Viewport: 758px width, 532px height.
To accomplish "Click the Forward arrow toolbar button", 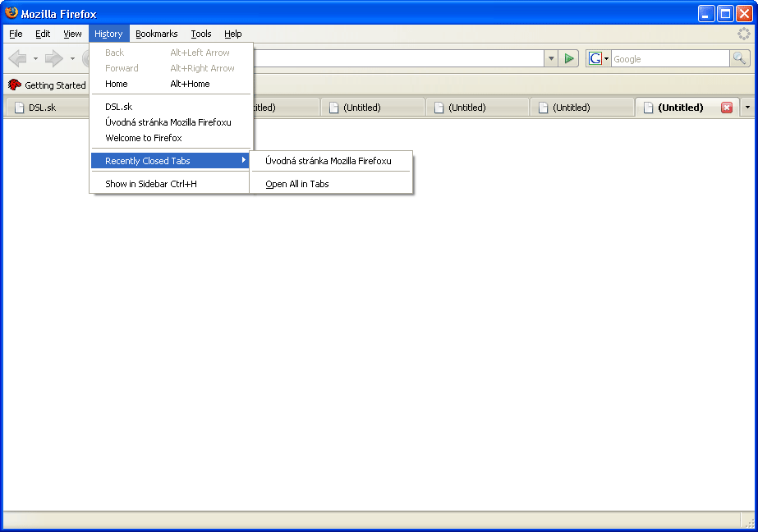I will coord(53,59).
